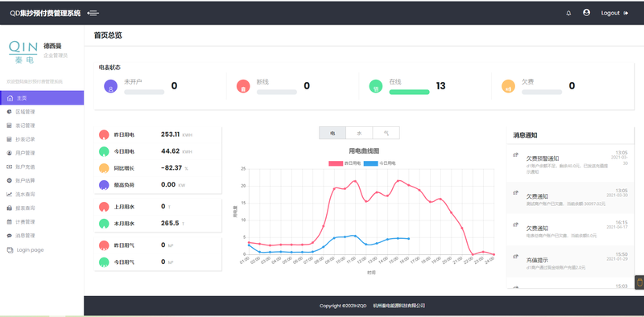
Task: Log out with the Logout link
Action: [614, 13]
